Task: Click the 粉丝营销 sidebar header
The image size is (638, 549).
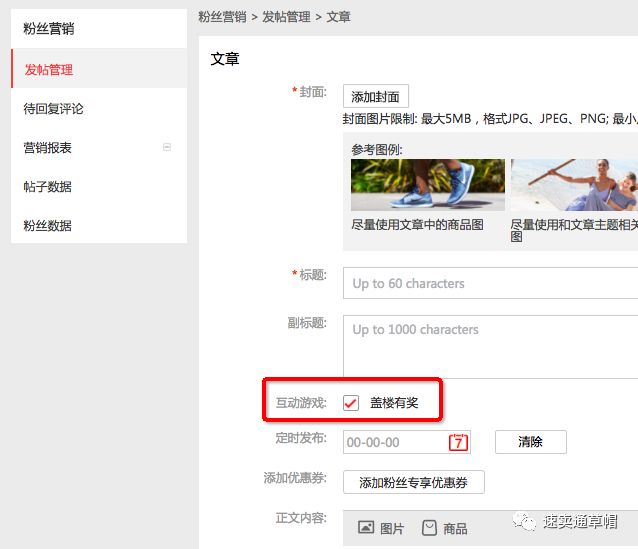Action: (49, 29)
